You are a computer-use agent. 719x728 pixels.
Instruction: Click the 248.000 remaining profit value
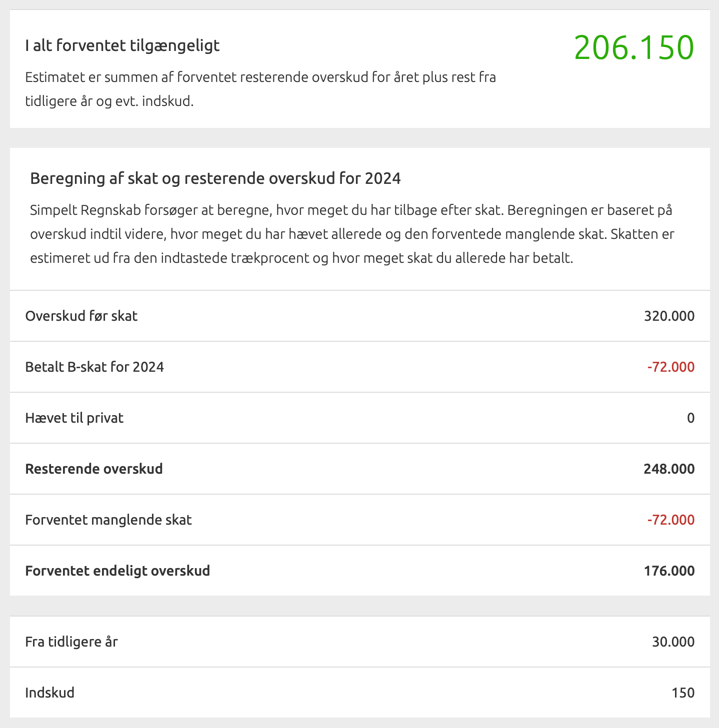point(669,469)
